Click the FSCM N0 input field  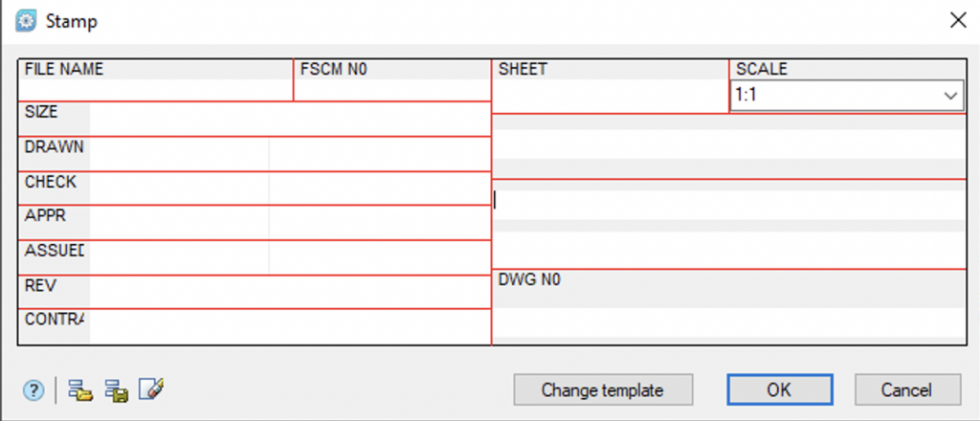coord(392,89)
